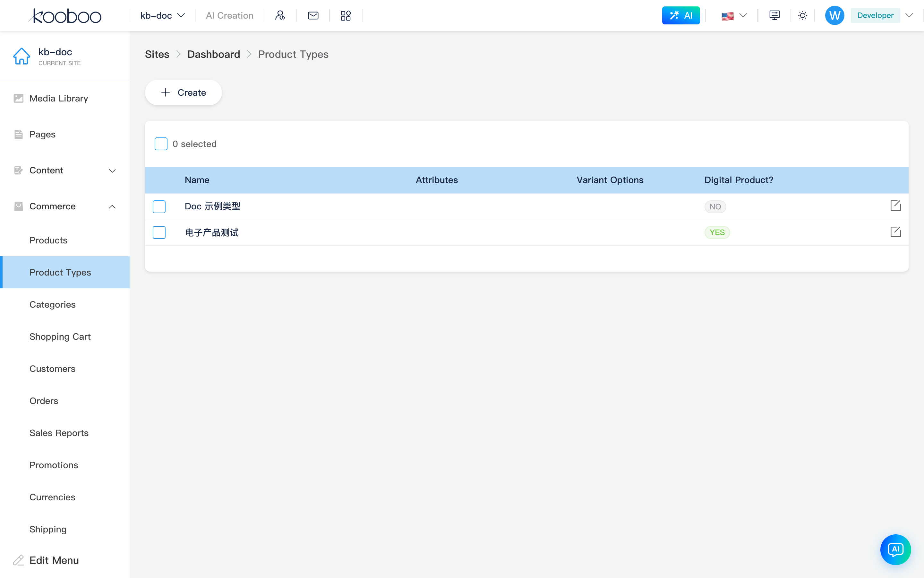Screen dimensions: 924x578
Task: Click the Developer role label
Action: [875, 16]
